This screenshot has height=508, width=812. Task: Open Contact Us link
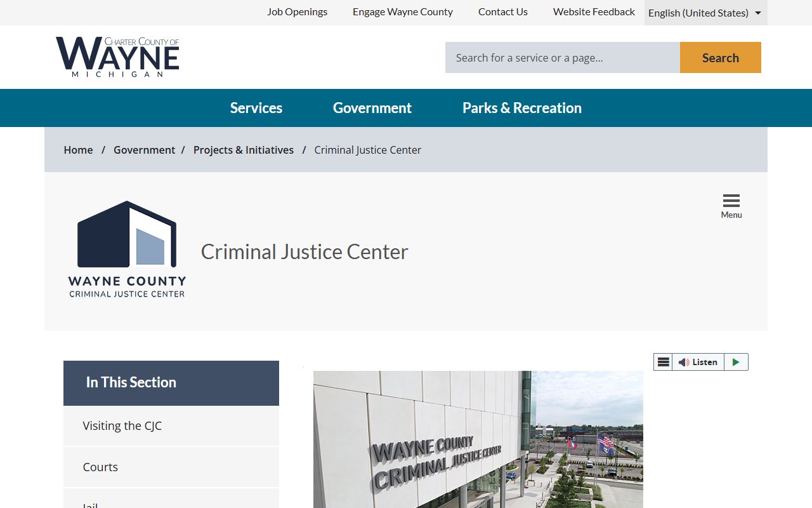[503, 11]
